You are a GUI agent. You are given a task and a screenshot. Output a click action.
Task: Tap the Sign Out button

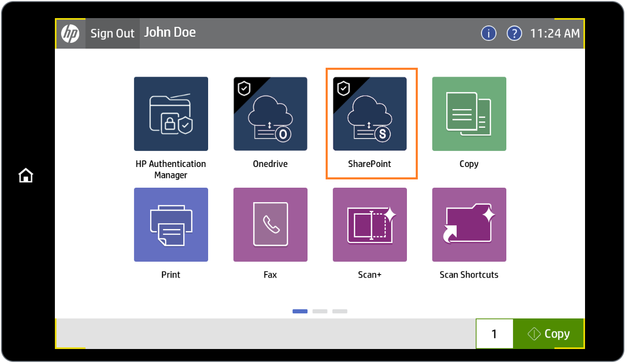[112, 34]
